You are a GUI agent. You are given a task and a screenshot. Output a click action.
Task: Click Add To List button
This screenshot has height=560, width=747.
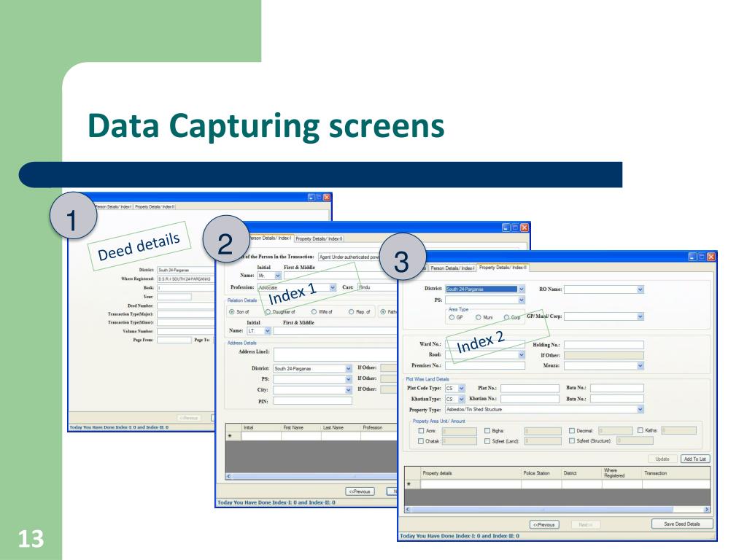click(694, 459)
